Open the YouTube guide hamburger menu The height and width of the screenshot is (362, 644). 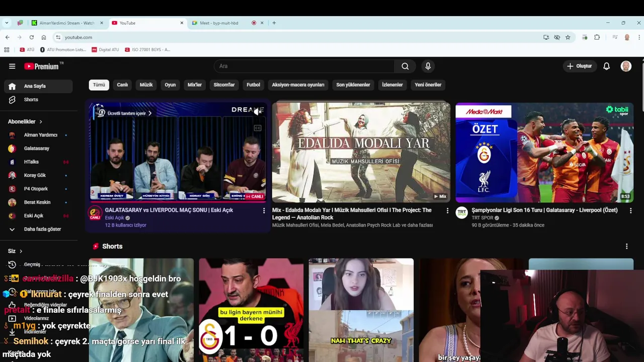click(x=12, y=66)
